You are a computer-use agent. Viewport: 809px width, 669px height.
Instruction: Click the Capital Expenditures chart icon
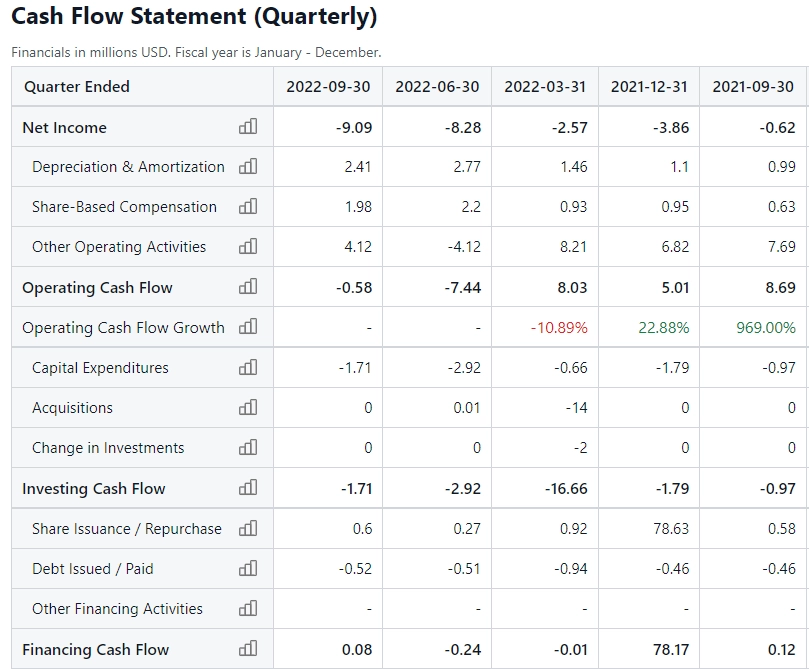(x=248, y=368)
